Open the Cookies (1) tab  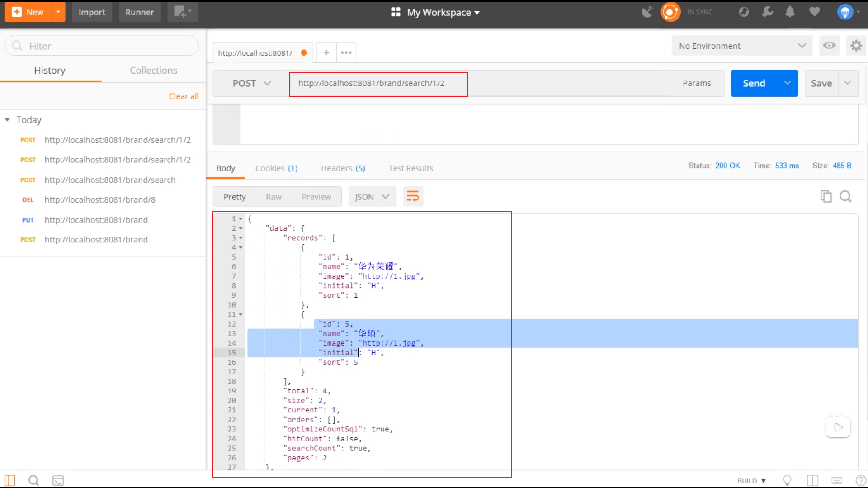(x=276, y=168)
